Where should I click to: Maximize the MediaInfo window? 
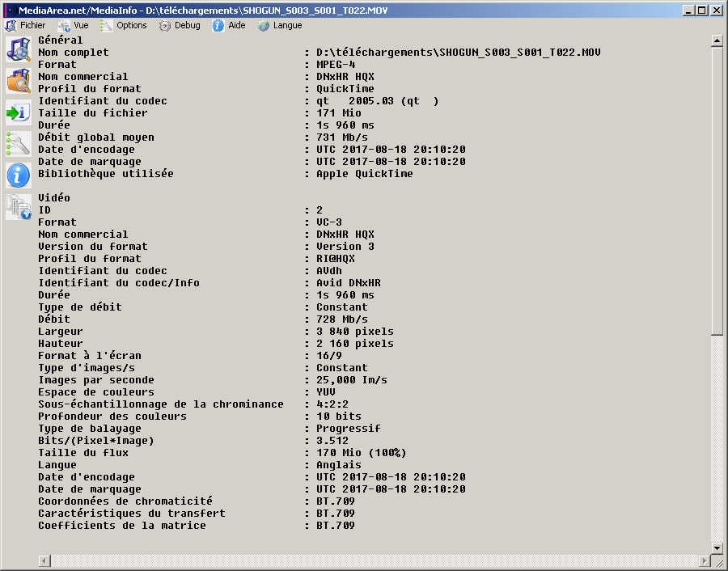click(x=702, y=11)
